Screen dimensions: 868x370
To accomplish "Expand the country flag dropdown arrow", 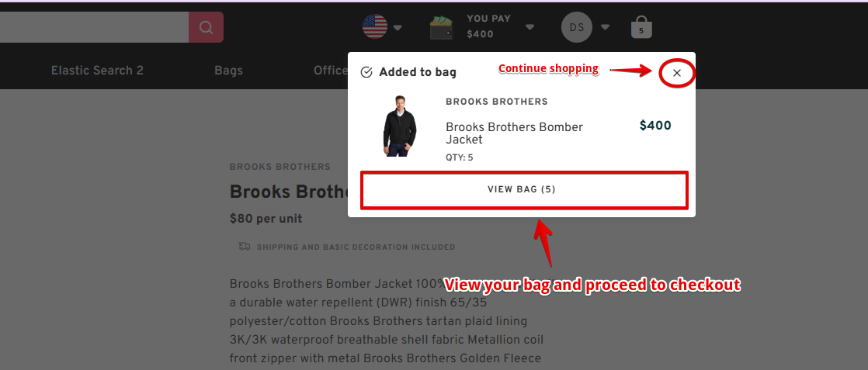I will click(398, 28).
